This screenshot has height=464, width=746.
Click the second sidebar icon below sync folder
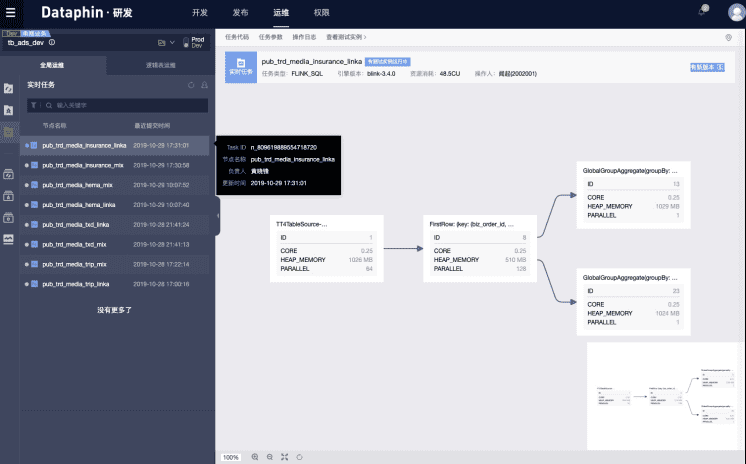9,110
